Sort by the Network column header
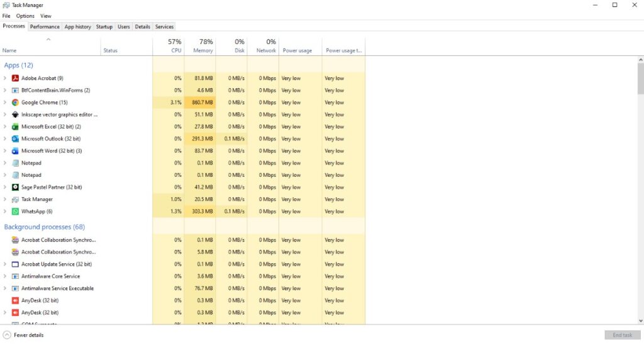 coord(264,46)
